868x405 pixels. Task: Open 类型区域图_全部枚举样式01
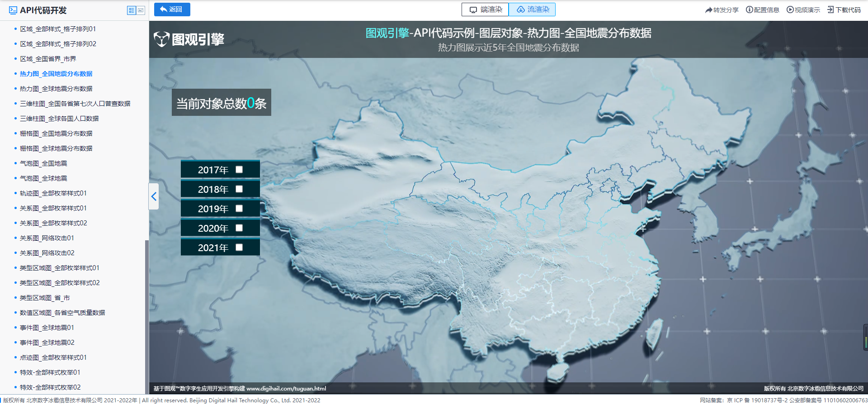60,268
